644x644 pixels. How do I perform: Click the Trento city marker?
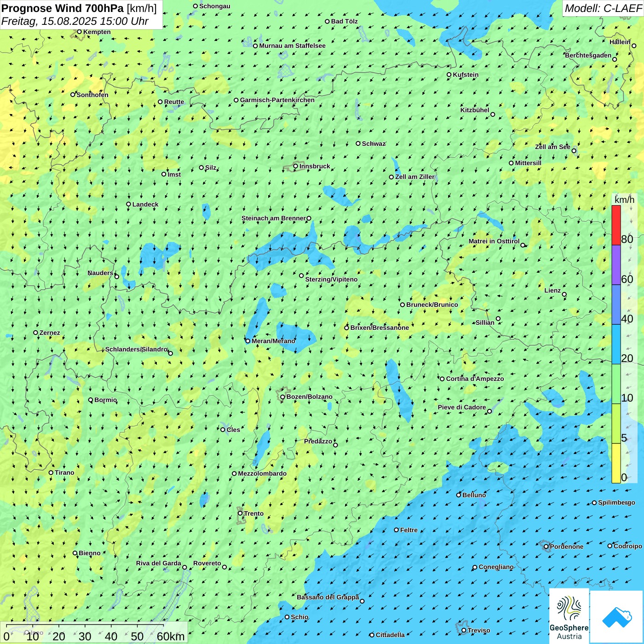240,513
